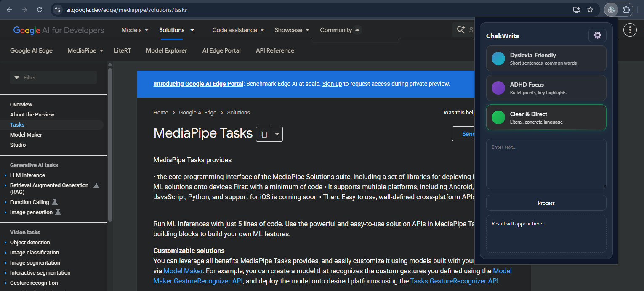Click the ChakWrite extension icon in toolbar
The image size is (644, 291).
coord(612,10)
